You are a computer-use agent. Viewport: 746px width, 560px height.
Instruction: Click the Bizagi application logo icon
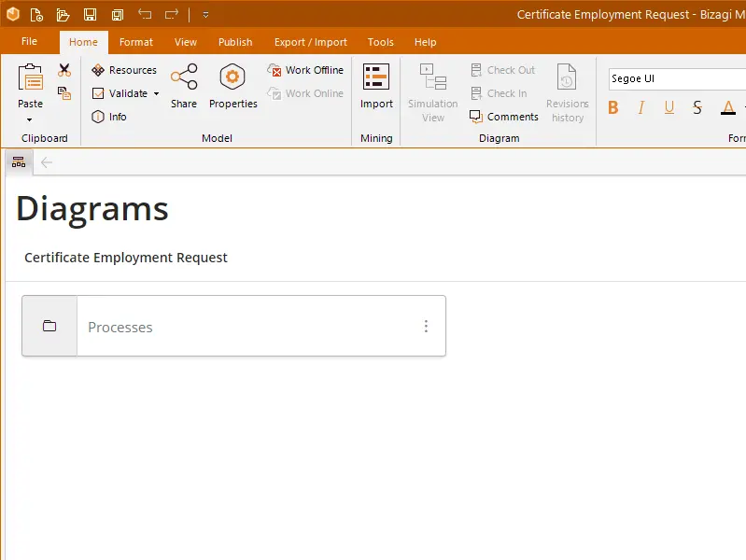[x=13, y=14]
